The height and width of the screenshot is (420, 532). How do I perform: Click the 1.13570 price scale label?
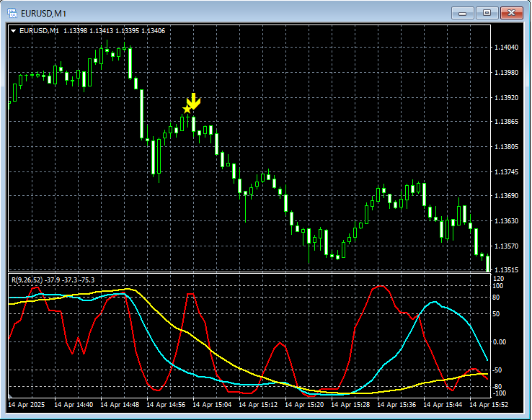507,246
